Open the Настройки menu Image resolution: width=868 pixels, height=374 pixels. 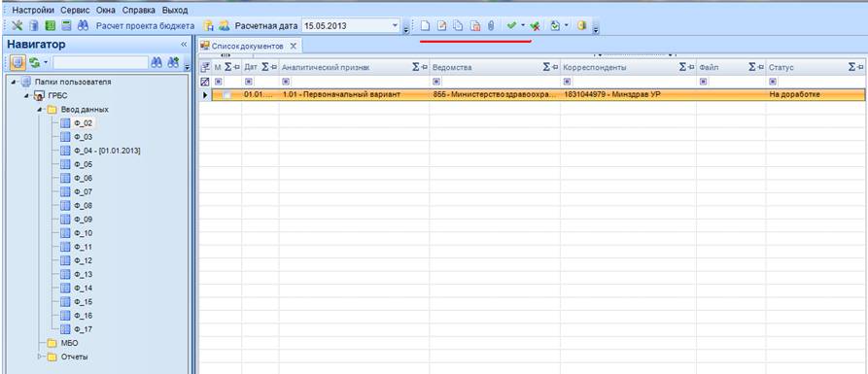[33, 11]
